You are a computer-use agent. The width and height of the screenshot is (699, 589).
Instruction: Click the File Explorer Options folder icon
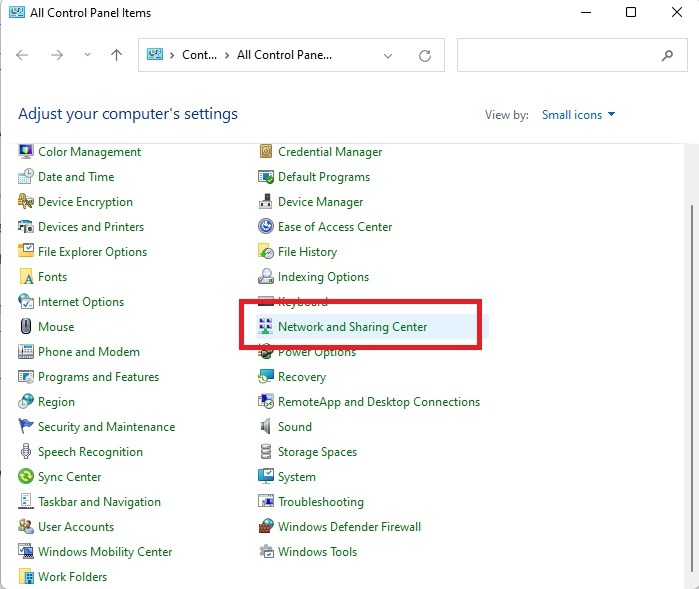pyautogui.click(x=26, y=251)
